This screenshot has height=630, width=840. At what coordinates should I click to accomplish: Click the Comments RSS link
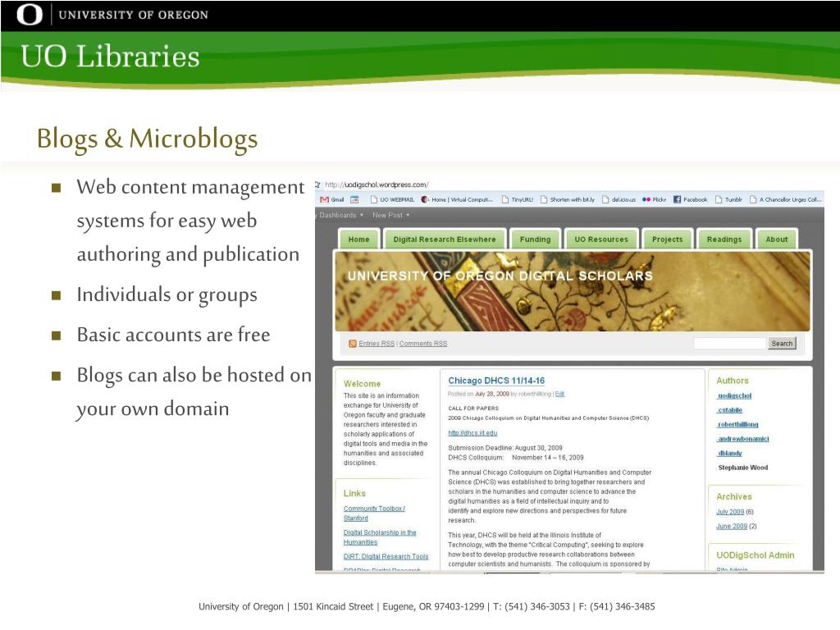click(x=423, y=344)
